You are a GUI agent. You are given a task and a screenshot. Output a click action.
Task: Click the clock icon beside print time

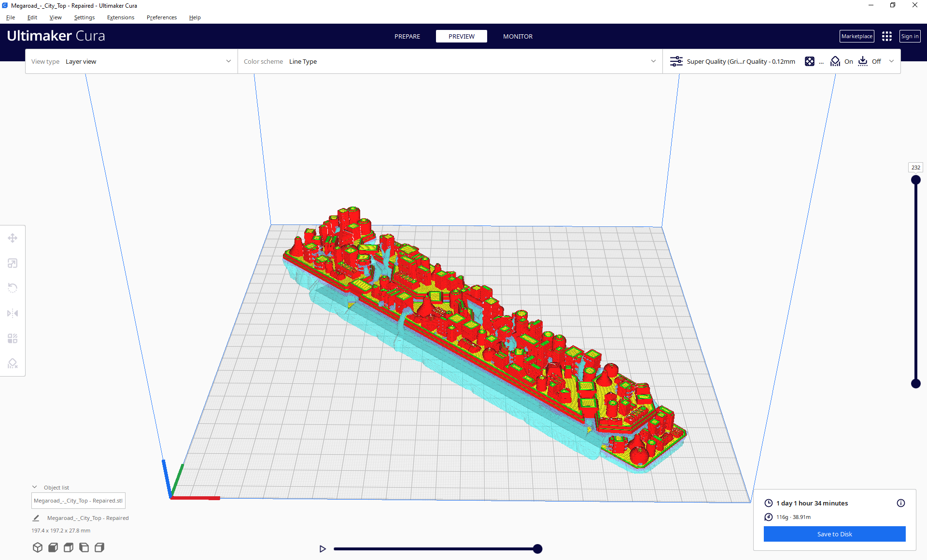tap(769, 503)
